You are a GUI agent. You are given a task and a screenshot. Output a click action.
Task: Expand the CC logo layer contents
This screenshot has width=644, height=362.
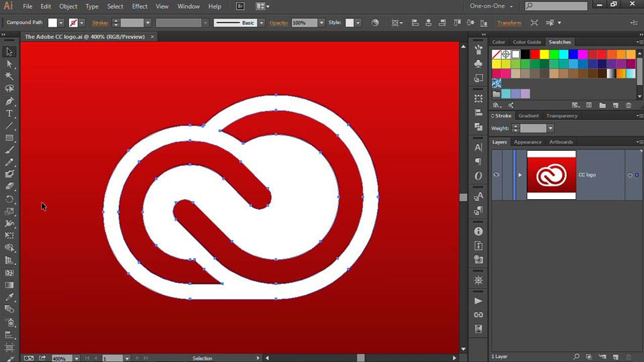pos(520,175)
